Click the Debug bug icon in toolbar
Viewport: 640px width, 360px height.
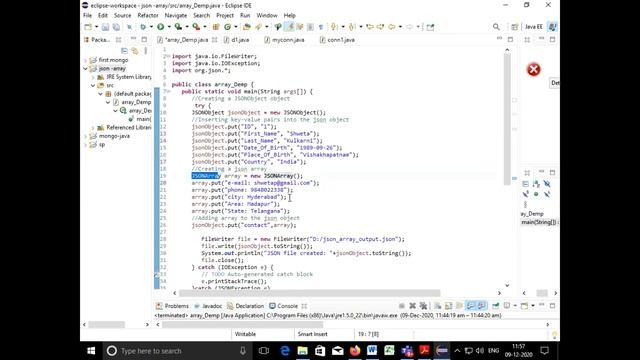tap(143, 27)
